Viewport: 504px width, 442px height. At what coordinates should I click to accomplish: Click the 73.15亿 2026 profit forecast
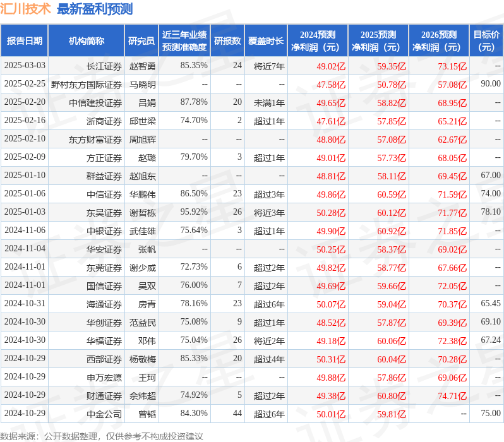click(x=452, y=66)
